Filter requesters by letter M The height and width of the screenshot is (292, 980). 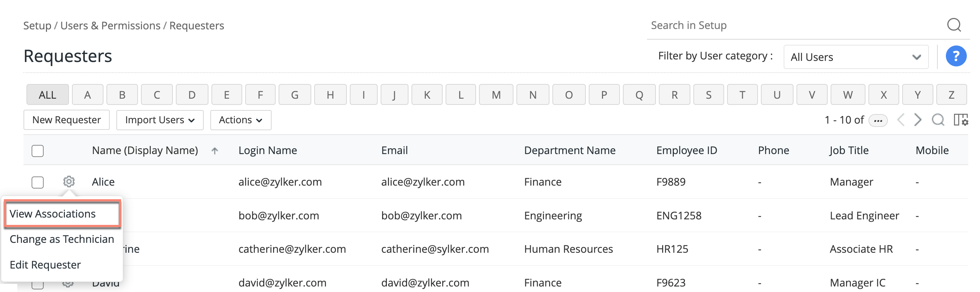496,95
